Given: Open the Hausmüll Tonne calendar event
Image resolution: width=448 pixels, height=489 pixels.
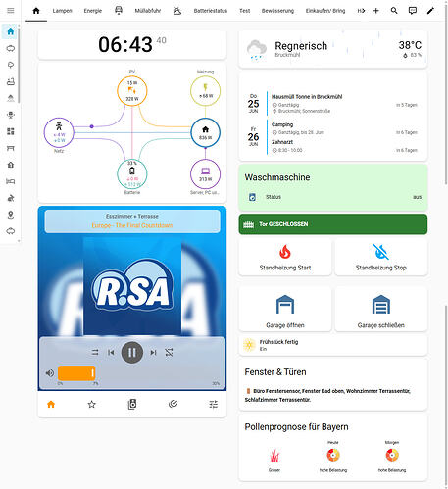Looking at the screenshot, I should point(344,104).
